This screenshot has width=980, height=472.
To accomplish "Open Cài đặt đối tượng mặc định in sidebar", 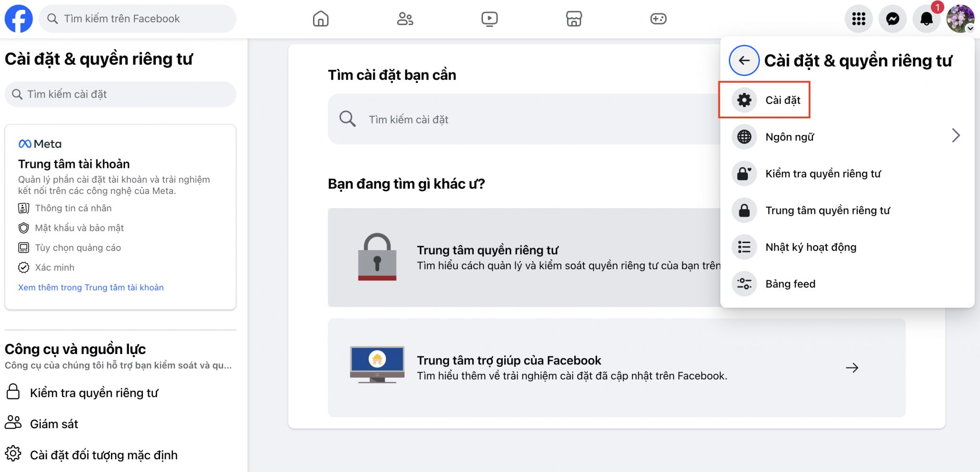I will pos(103,455).
